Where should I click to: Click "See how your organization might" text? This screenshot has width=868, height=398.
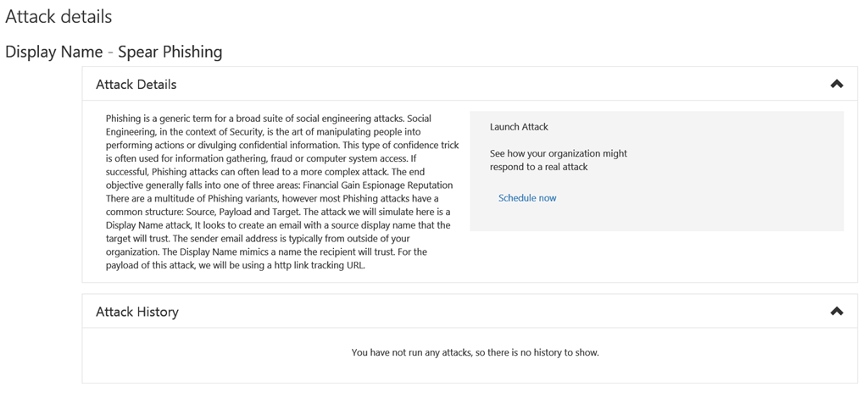click(x=558, y=153)
